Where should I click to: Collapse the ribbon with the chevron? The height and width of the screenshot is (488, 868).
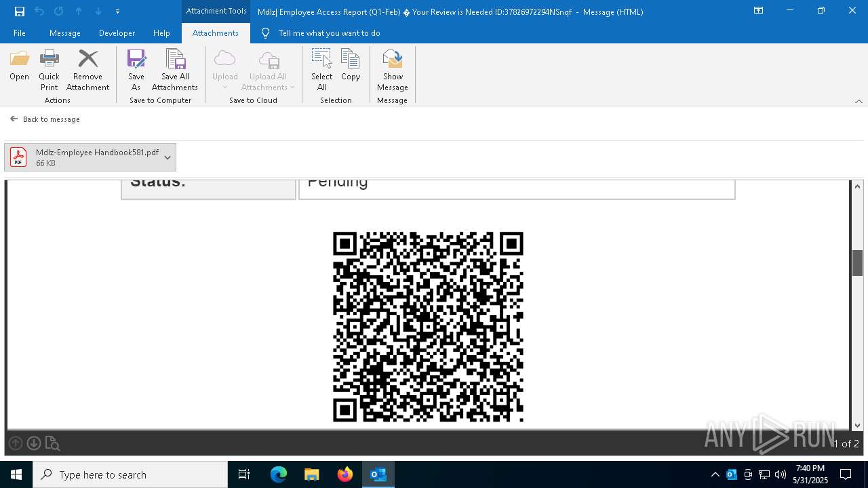pos(859,101)
